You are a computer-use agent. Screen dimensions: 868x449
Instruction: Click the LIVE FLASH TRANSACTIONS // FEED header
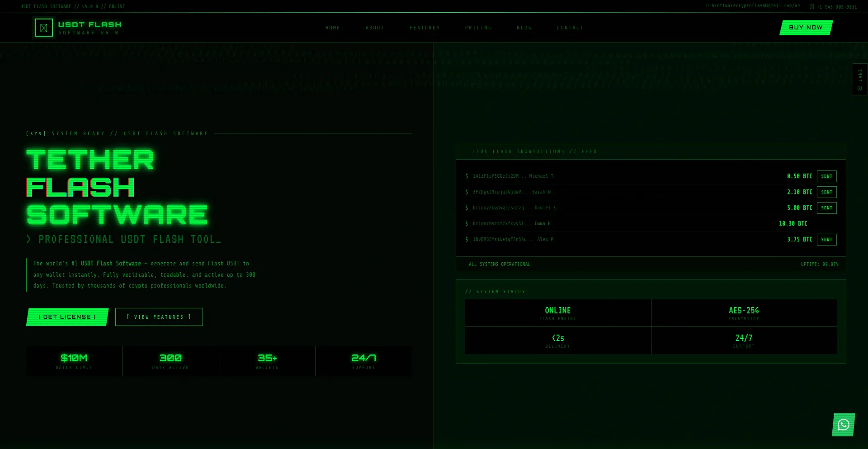coord(535,151)
